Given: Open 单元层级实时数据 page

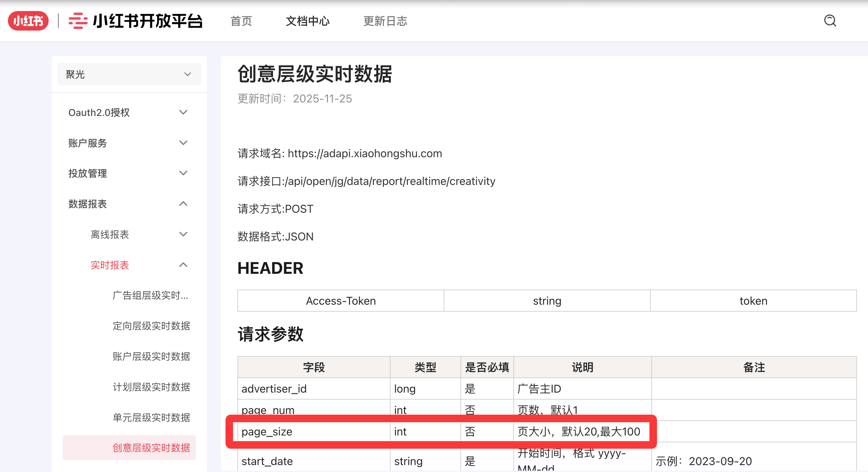Looking at the screenshot, I should pos(151,417).
